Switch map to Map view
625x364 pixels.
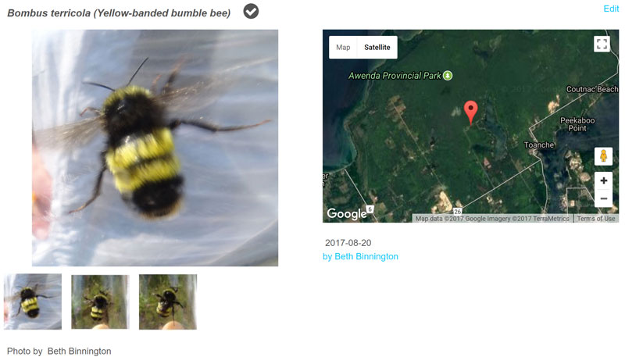tap(343, 48)
